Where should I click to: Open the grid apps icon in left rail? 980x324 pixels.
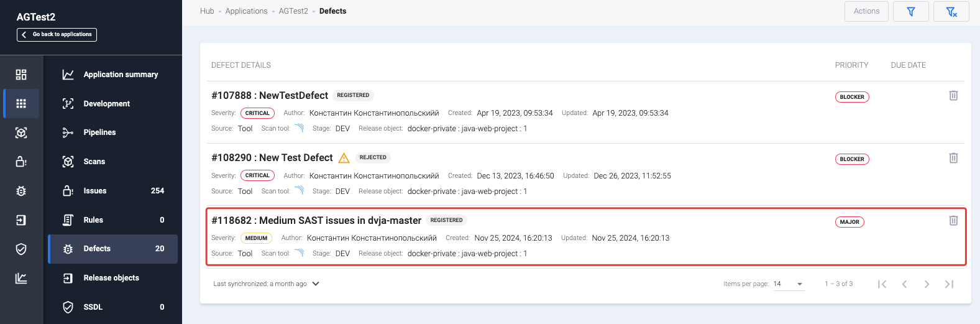tap(21, 104)
